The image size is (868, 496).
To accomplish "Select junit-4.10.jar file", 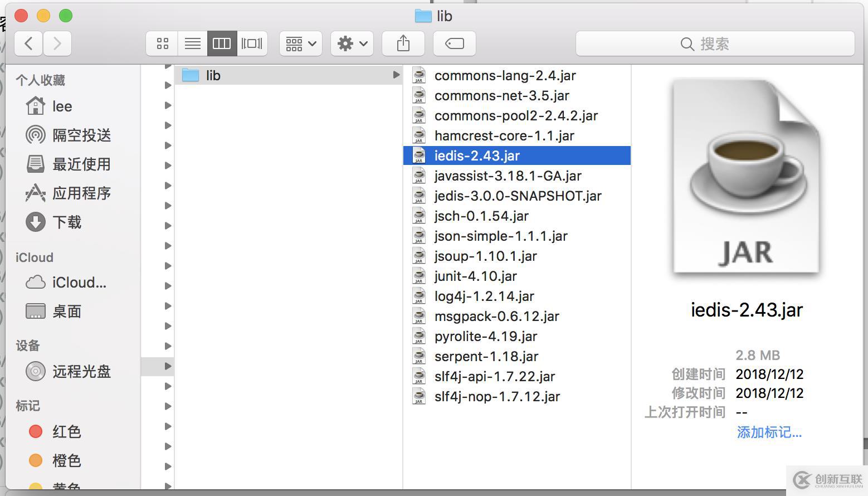I will click(x=516, y=276).
